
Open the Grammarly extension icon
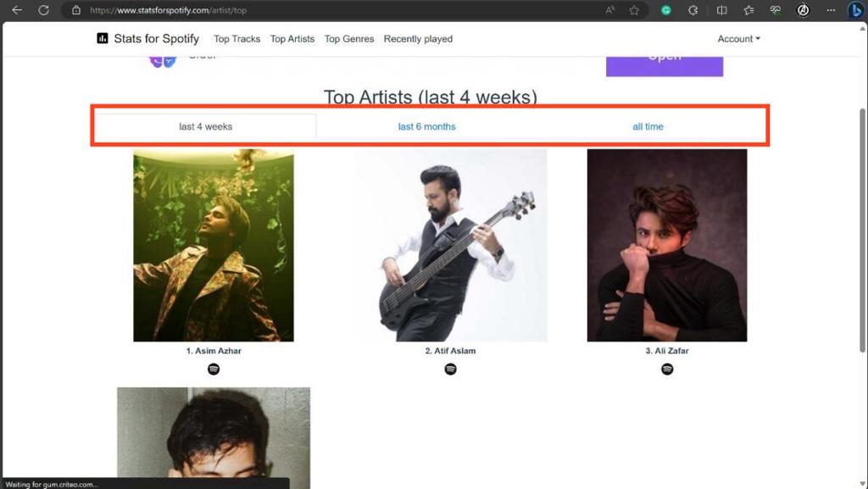point(666,10)
